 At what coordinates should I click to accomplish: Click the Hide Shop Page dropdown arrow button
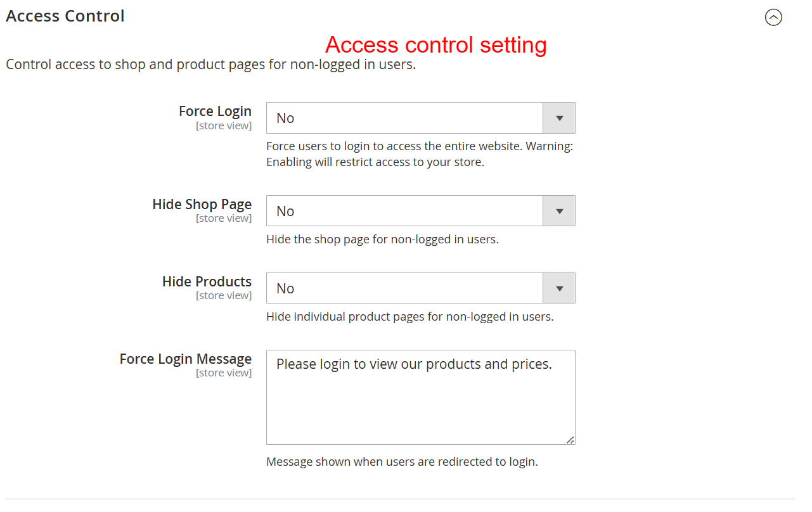559,211
